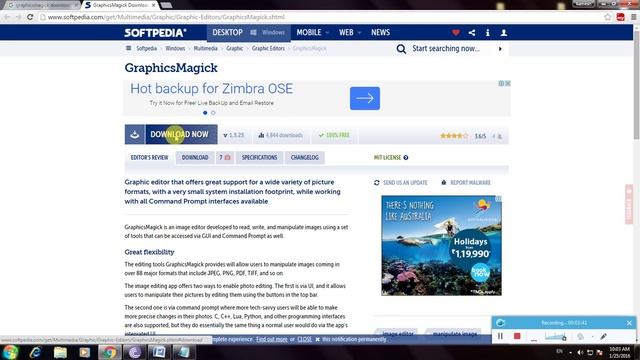Click the volume speaker tray icon
Viewport: 640px width, 360px height.
580,352
